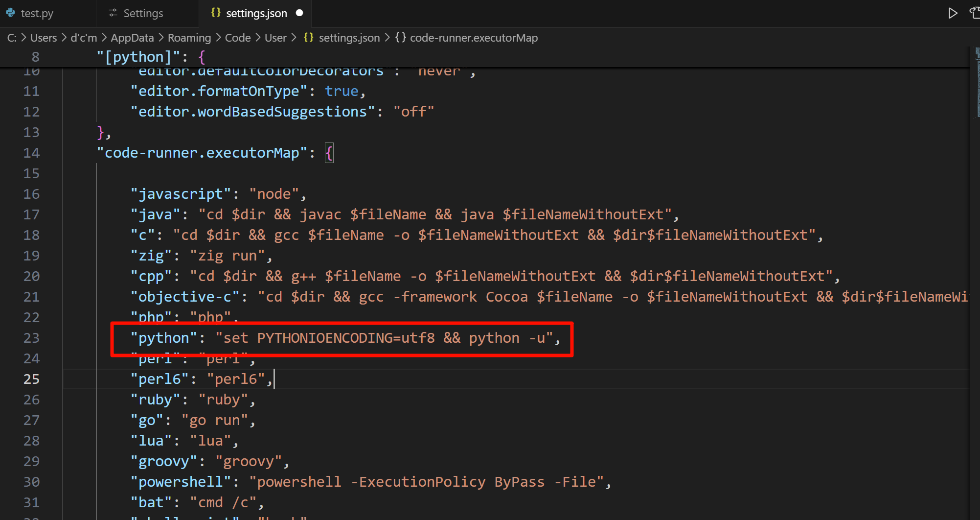
Task: Click line number 25 in gutter
Action: [31, 379]
